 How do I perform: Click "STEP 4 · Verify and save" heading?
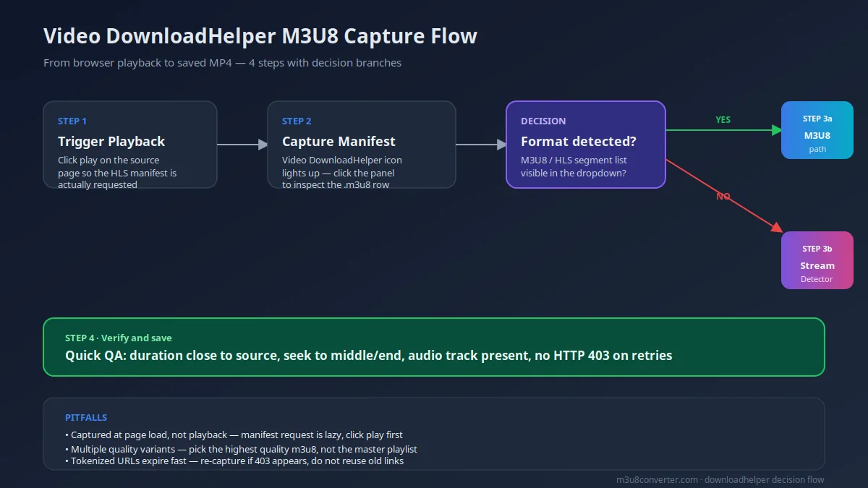(x=119, y=338)
